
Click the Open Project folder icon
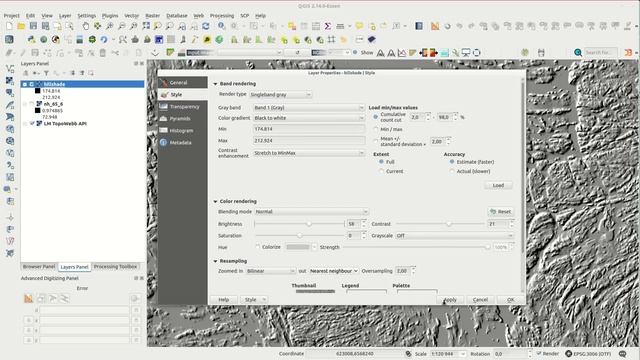pos(21,26)
